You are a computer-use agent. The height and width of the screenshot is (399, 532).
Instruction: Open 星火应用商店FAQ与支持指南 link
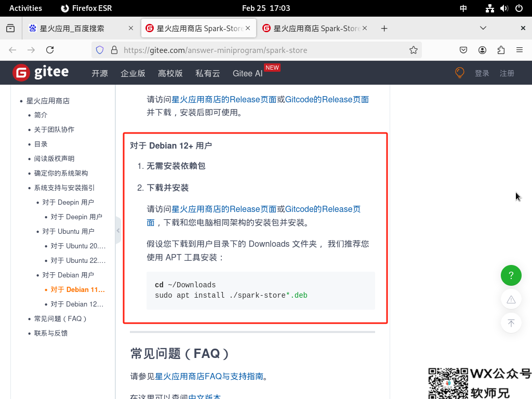209,376
